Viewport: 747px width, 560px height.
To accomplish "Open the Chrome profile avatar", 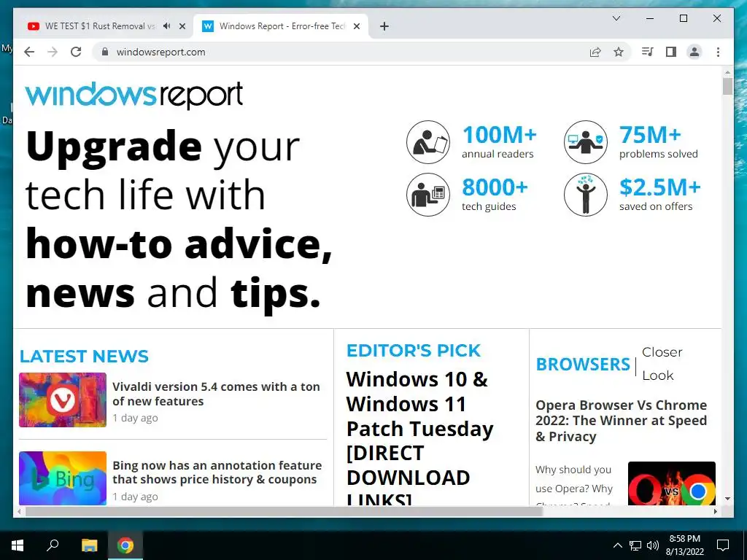I will tap(694, 52).
